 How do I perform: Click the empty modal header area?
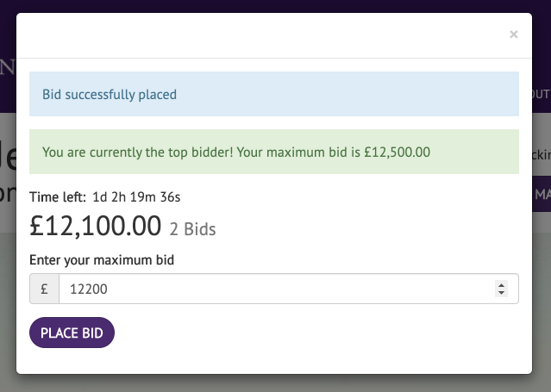click(259, 36)
